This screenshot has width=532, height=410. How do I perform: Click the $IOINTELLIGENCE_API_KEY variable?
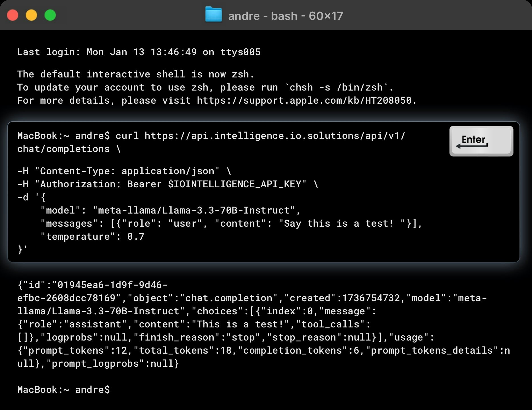pyautogui.click(x=235, y=184)
